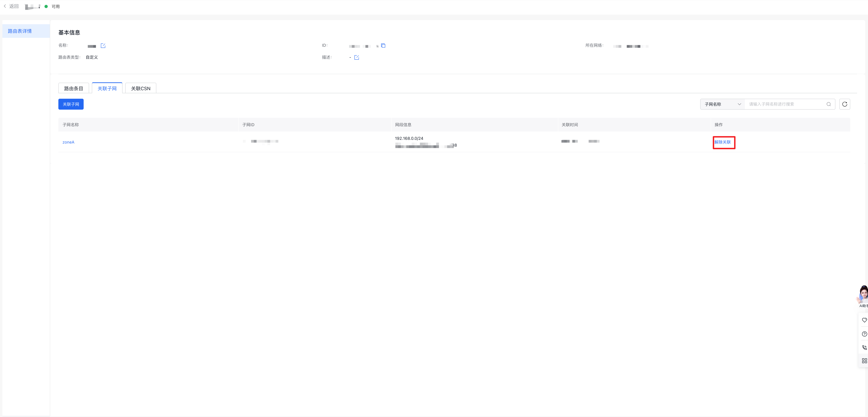Open the four-square grid icon
This screenshot has height=417, width=868.
[864, 361]
